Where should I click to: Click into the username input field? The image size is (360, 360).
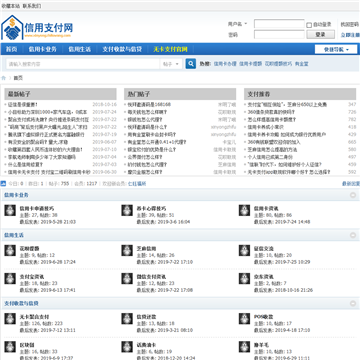tap(279, 24)
